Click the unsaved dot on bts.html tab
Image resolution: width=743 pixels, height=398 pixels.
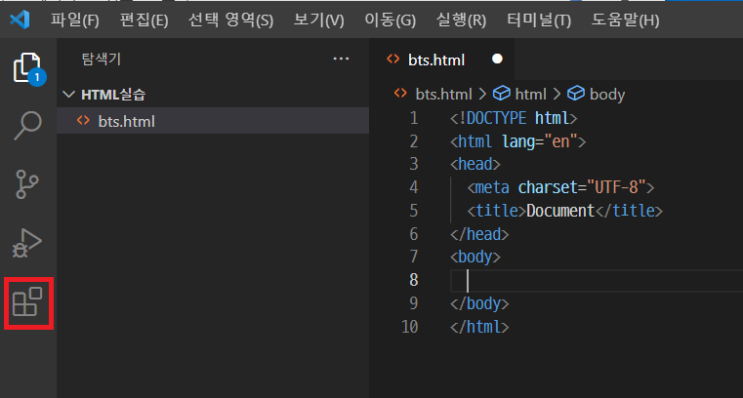(497, 59)
